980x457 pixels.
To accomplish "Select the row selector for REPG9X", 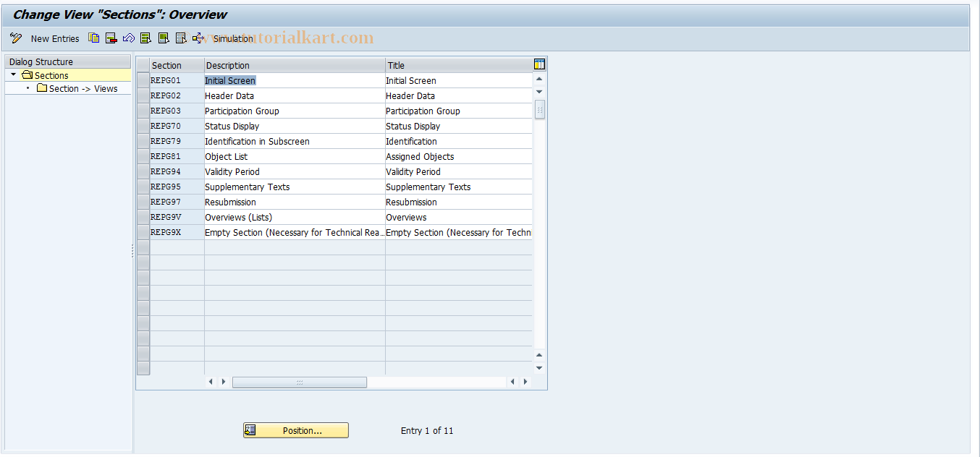I will [x=143, y=232].
